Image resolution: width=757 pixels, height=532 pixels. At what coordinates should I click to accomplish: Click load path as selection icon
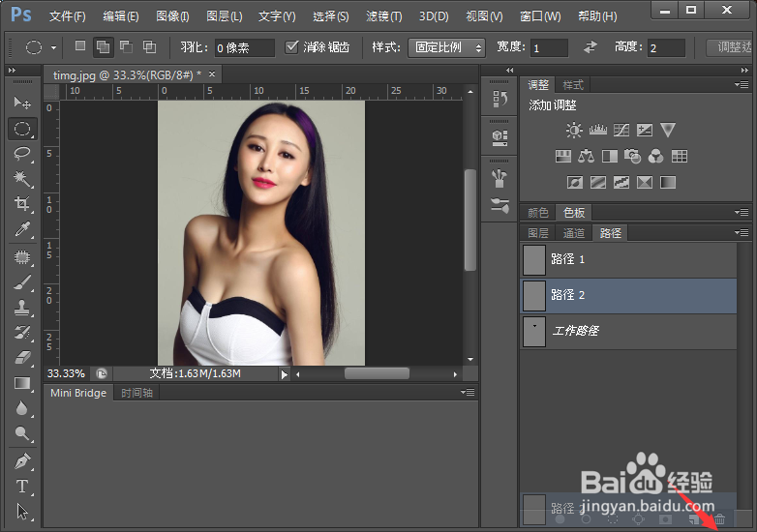pos(612,519)
